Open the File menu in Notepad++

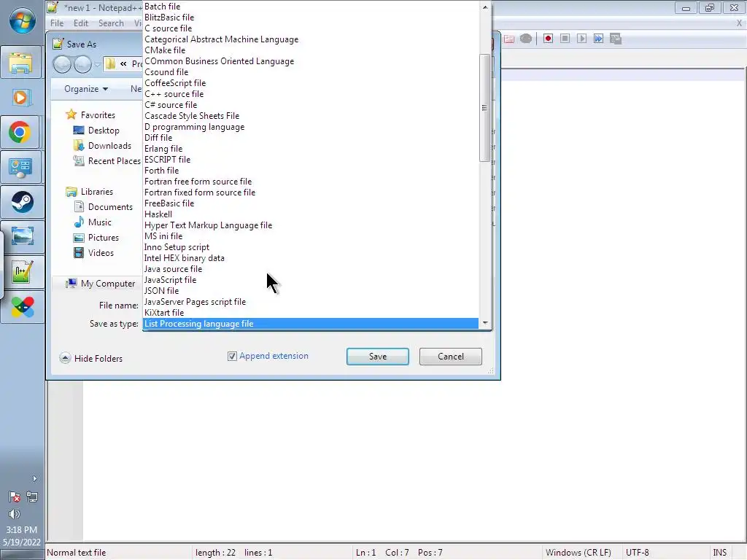coord(57,23)
